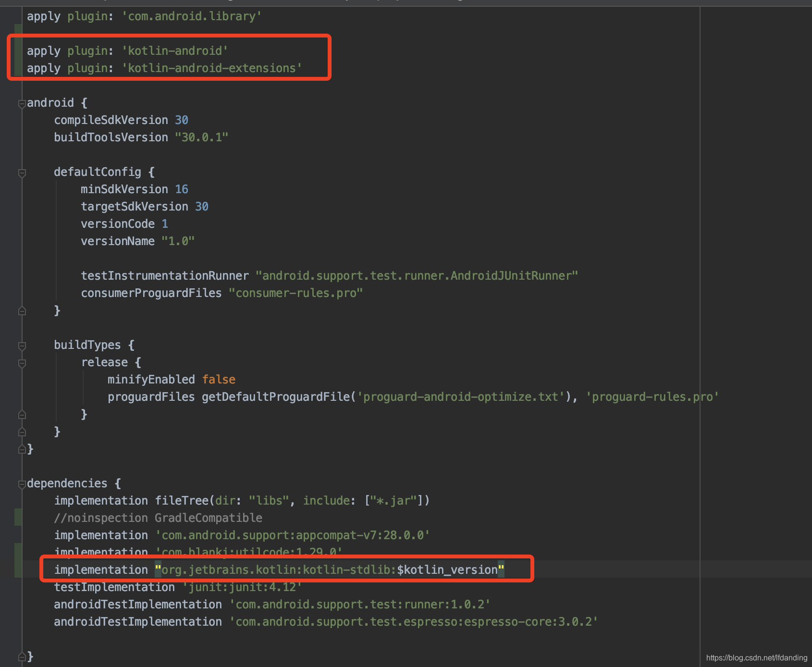Screen dimensions: 812x667
Task: Click the AndroidJUnitRunner string
Action: [x=417, y=276]
